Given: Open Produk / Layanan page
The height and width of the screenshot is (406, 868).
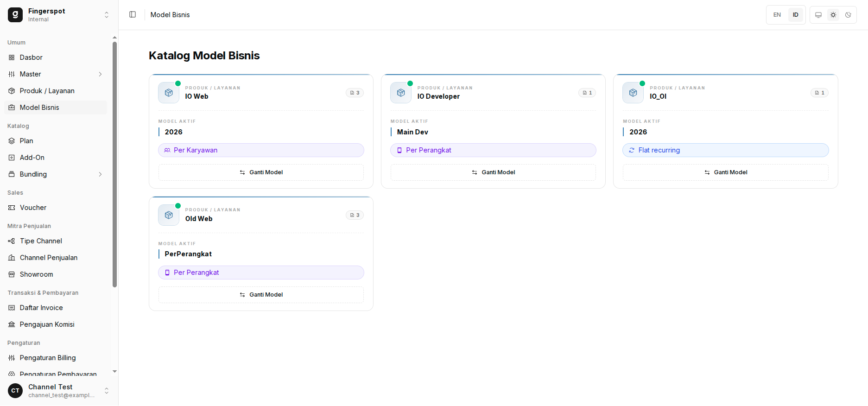Looking at the screenshot, I should click(56, 91).
